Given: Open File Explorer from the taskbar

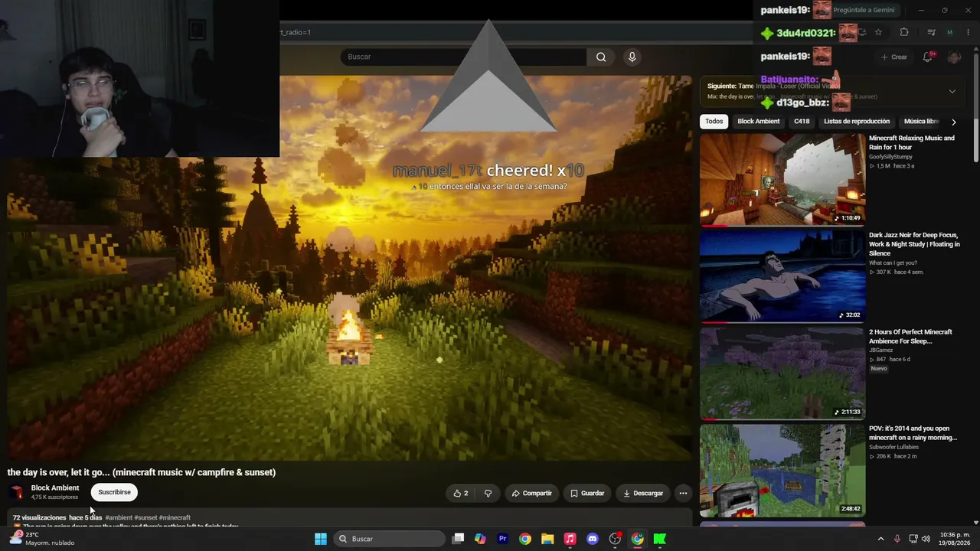Looking at the screenshot, I should pos(547,539).
